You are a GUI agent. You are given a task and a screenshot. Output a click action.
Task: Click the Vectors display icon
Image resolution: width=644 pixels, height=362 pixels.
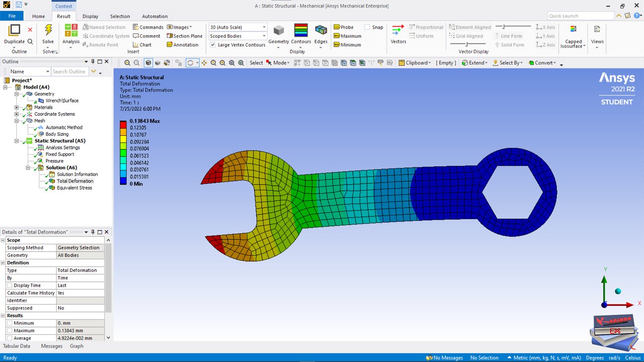(x=398, y=30)
